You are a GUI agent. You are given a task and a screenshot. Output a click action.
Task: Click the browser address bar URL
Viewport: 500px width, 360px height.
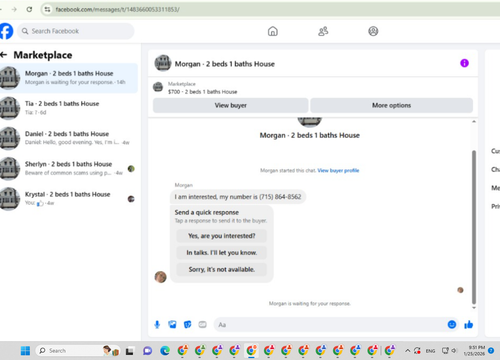click(117, 9)
